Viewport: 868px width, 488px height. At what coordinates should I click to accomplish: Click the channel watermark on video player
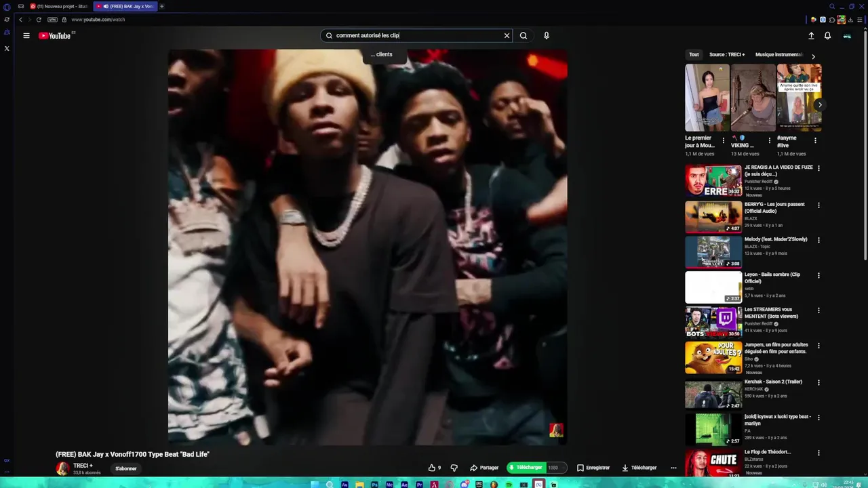click(x=556, y=430)
